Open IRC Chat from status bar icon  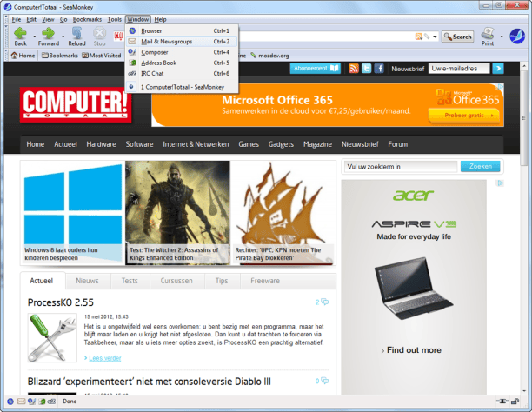(51, 402)
